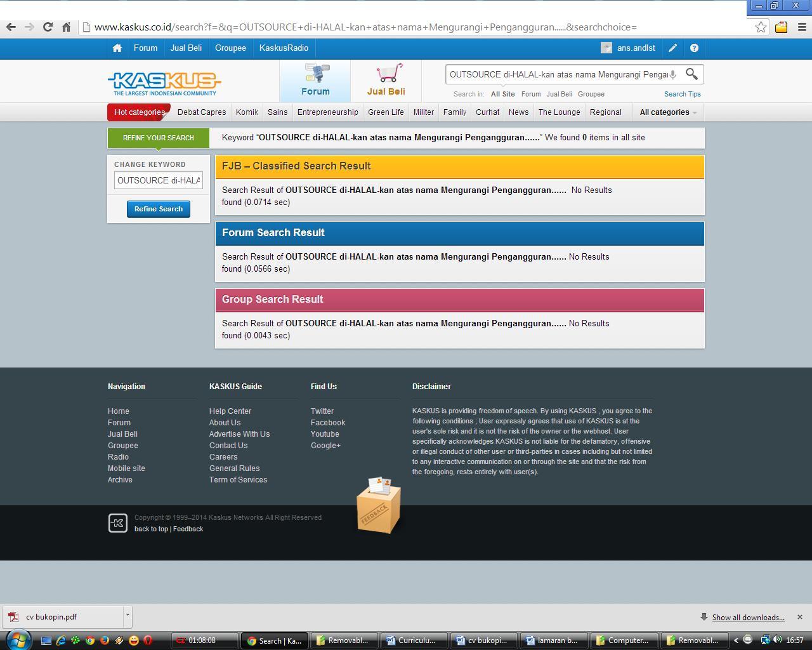
Task: Click the main search input field
Action: (x=558, y=74)
